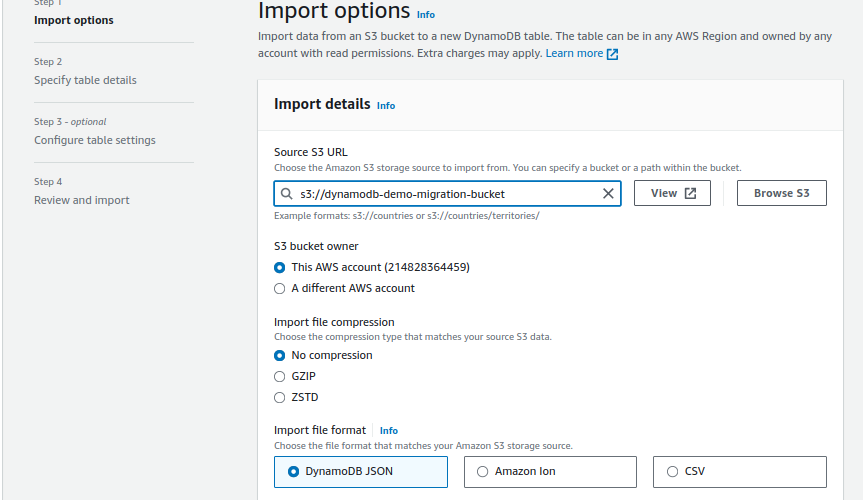Select No compression option
The height and width of the screenshot is (500, 863).
(280, 356)
